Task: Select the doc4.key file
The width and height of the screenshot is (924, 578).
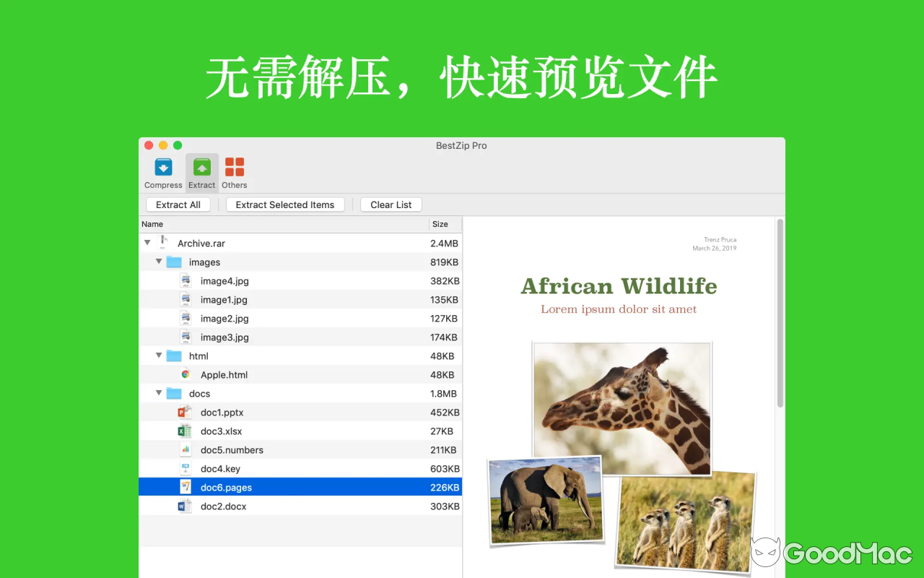Action: (x=222, y=468)
